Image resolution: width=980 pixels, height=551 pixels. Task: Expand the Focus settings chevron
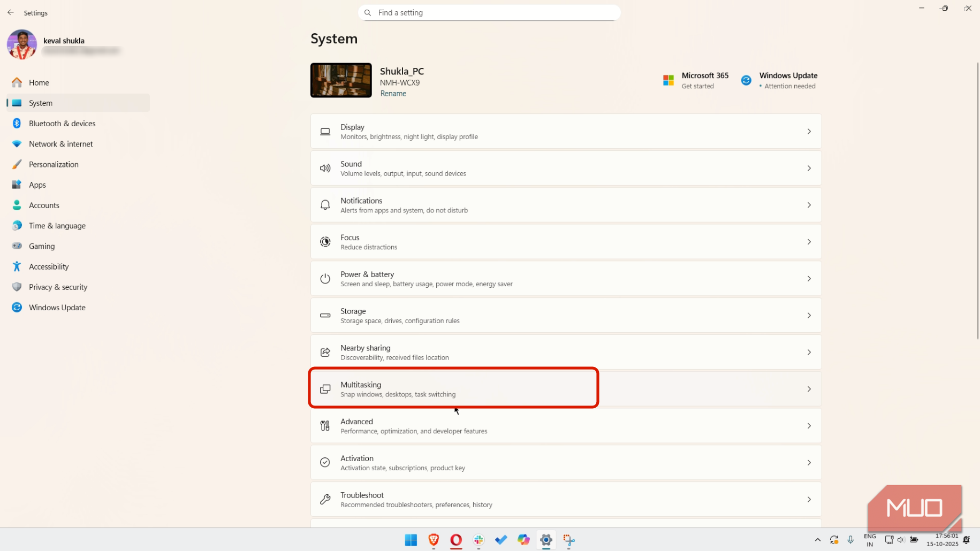809,242
